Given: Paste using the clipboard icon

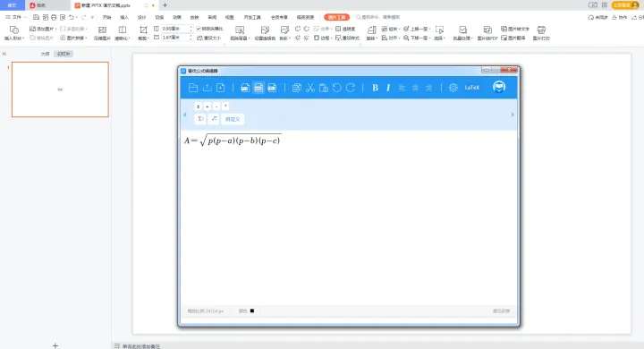Looking at the screenshot, I should tap(324, 88).
